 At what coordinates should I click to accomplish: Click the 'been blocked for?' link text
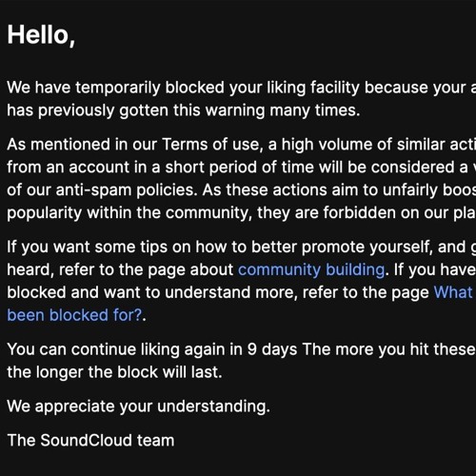coord(74,315)
